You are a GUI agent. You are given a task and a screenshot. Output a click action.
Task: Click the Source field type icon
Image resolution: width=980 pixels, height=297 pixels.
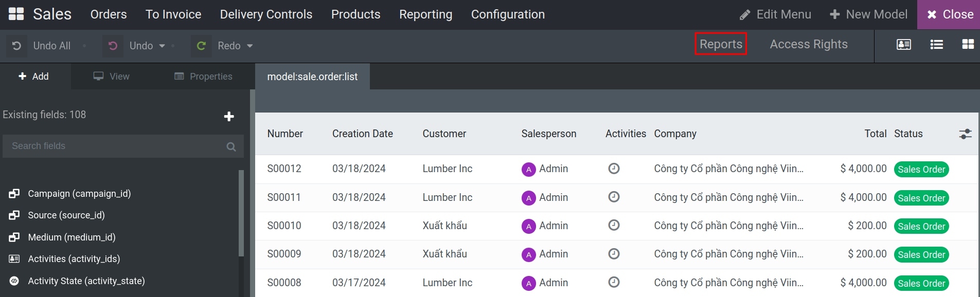[x=14, y=215]
